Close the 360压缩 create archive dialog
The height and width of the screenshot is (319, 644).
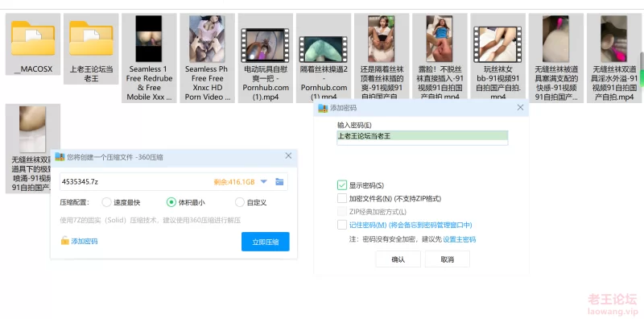click(x=288, y=155)
